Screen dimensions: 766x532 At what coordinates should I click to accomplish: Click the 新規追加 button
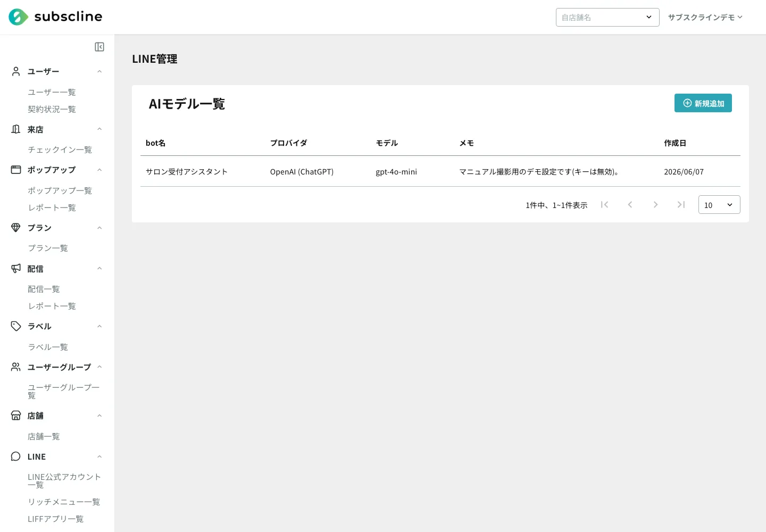pos(703,103)
